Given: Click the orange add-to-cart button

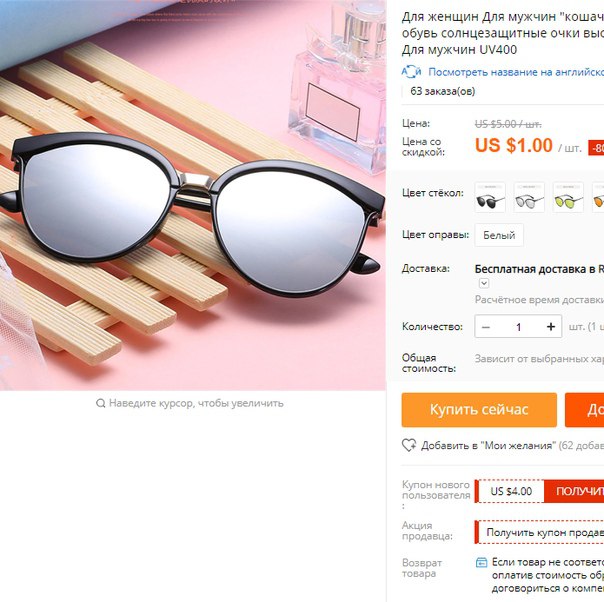Looking at the screenshot, I should [584, 410].
